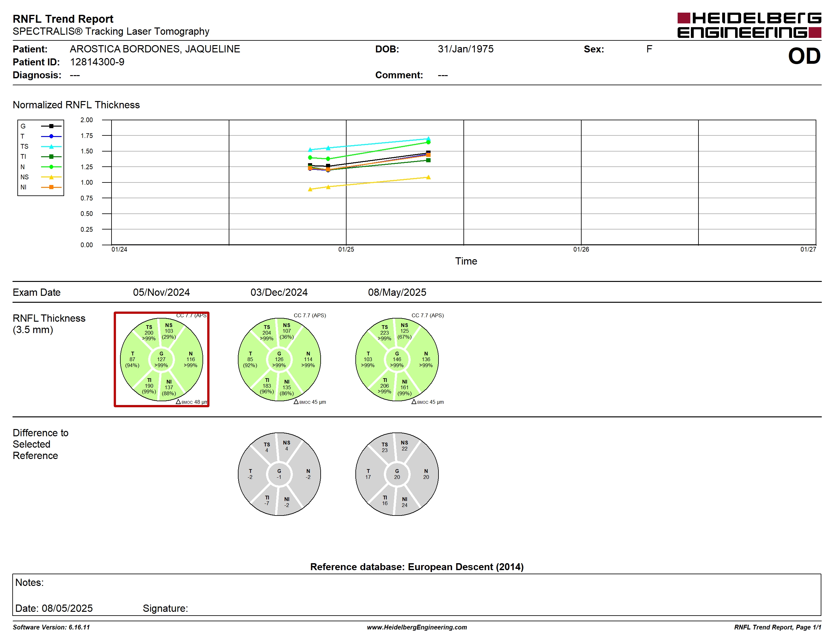Image resolution: width=834 pixels, height=644 pixels.
Task: Click the TI dark green legend marker
Action: pyautogui.click(x=51, y=156)
